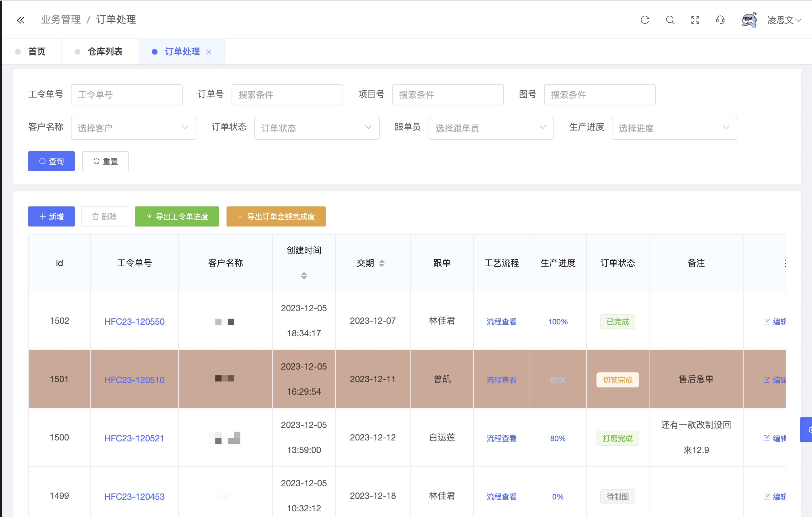Viewport: 812px width, 517px height.
Task: Open the blue settings gear tab
Action: [807, 430]
